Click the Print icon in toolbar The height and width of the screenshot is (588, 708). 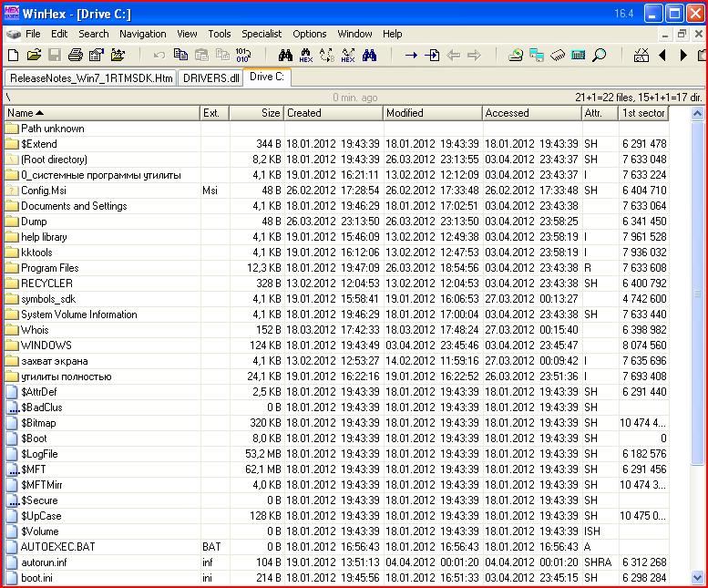click(76, 56)
